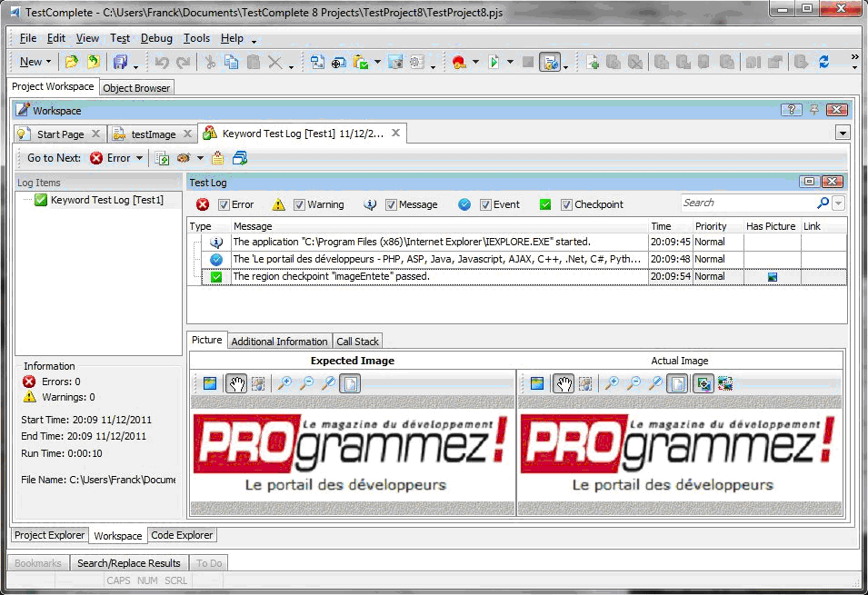Image resolution: width=868 pixels, height=595 pixels.
Task: Toggle the Message filter checkbox
Action: point(391,204)
